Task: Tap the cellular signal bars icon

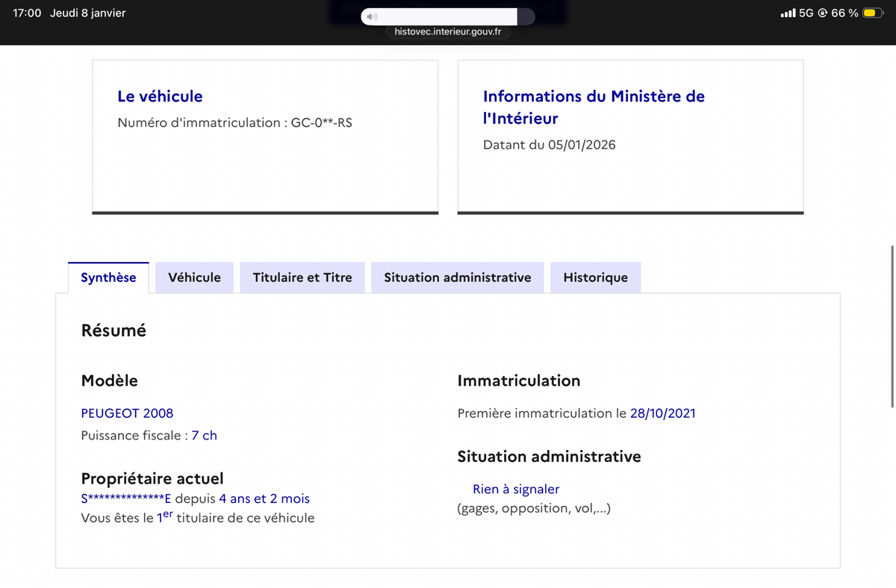Action: [787, 13]
